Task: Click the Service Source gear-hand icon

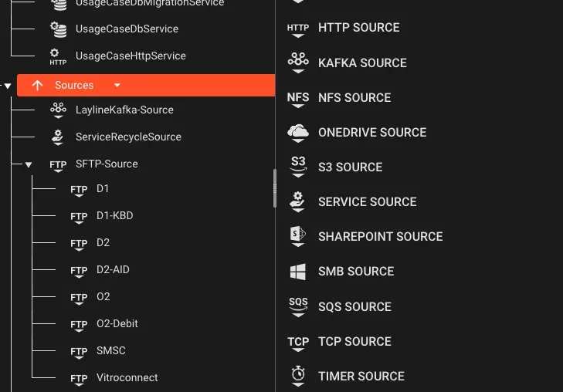Action: tap(298, 201)
